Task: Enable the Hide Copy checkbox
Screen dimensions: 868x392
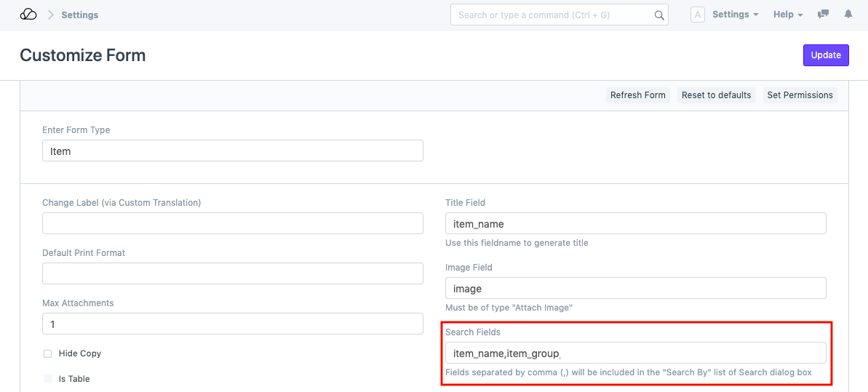Action: [x=48, y=353]
